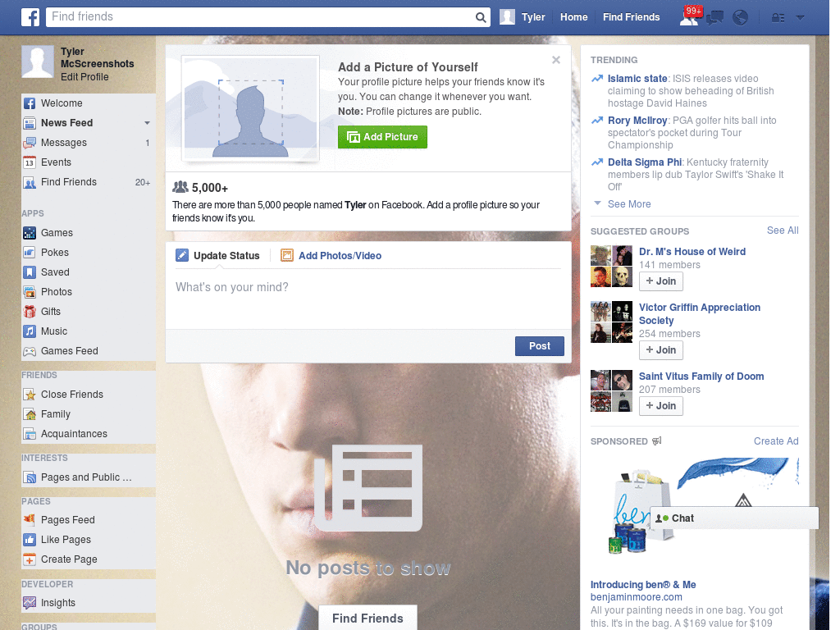Open Tyler's profile link in top bar
The image size is (840, 630).
pos(533,17)
